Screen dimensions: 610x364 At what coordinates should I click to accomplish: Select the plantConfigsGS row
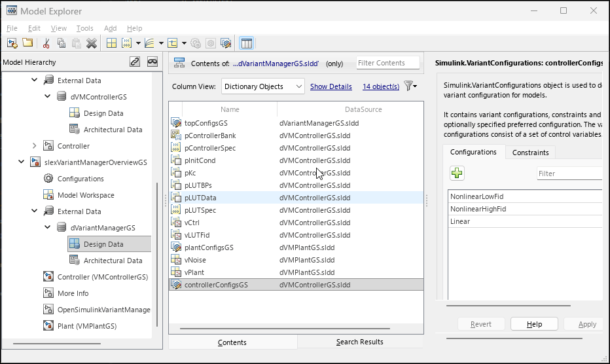pyautogui.click(x=296, y=247)
